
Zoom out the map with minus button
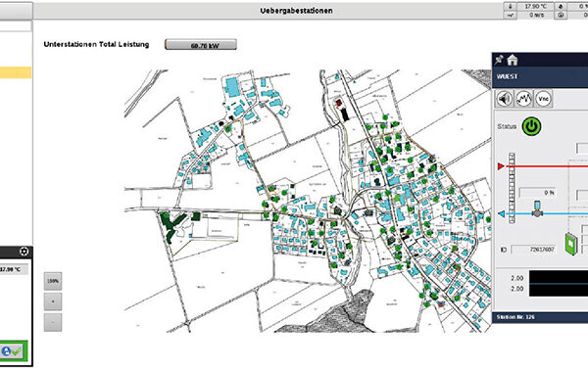coord(53,322)
